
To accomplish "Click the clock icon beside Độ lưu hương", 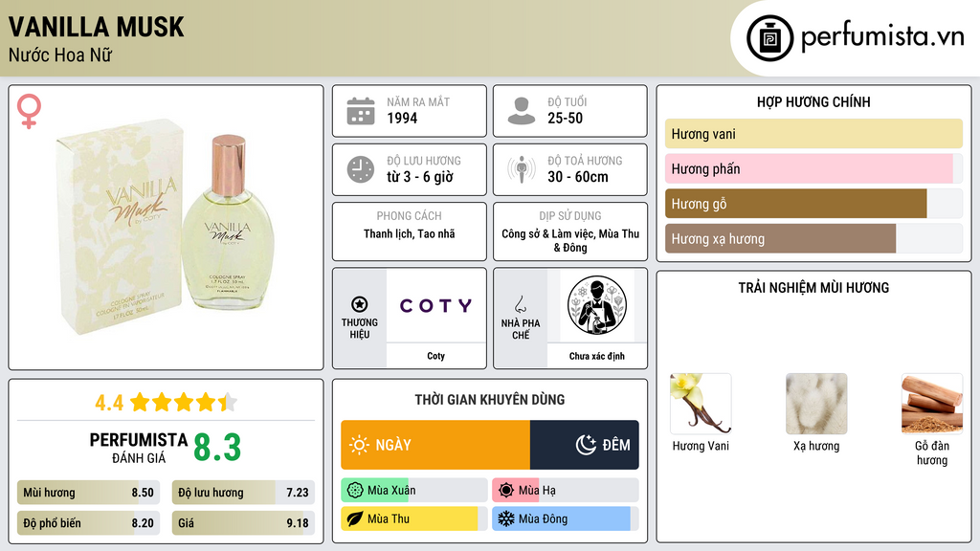I will click(x=361, y=169).
